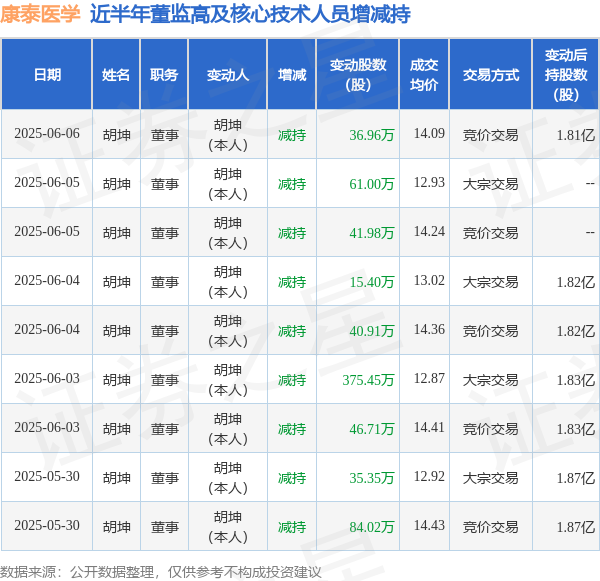This screenshot has height=581, width=600.
Task: Click the average price 14.24
Action: 429,231
